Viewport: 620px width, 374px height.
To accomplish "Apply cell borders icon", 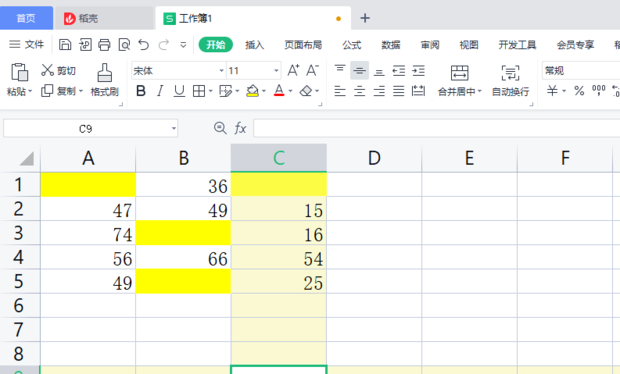I will [198, 91].
